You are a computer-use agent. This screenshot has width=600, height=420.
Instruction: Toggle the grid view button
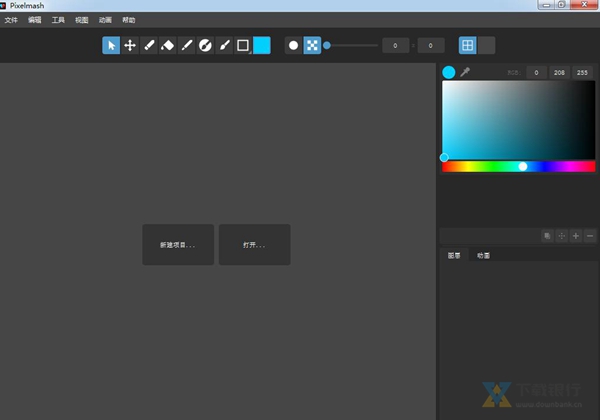click(x=468, y=46)
